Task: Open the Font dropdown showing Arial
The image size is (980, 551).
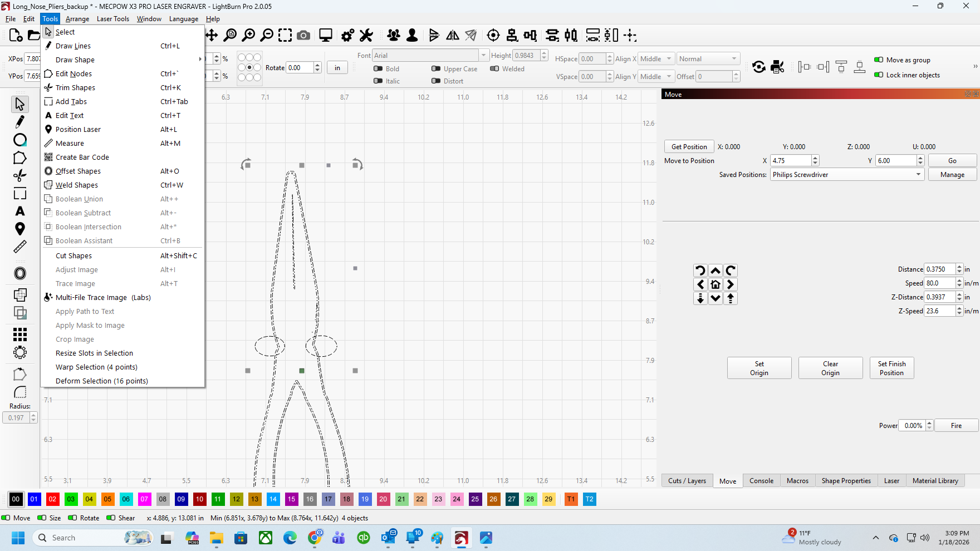Action: tap(430, 56)
